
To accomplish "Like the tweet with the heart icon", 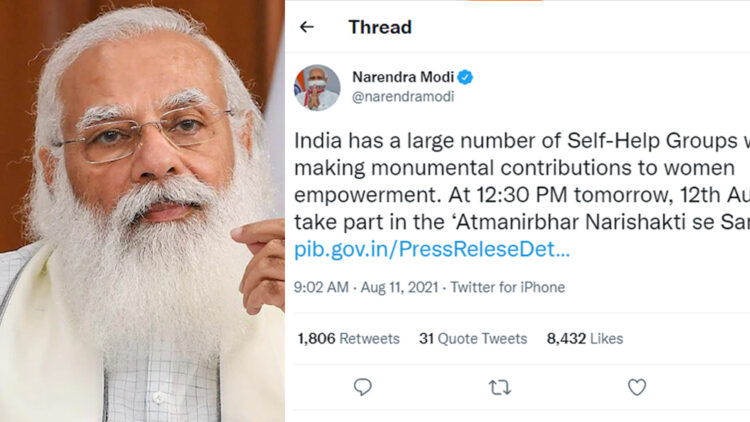I will [637, 386].
